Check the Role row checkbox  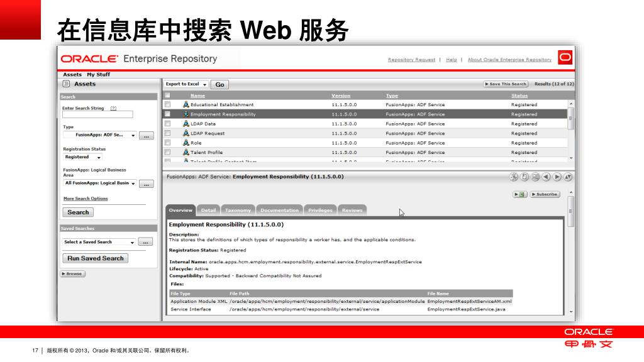tap(167, 143)
